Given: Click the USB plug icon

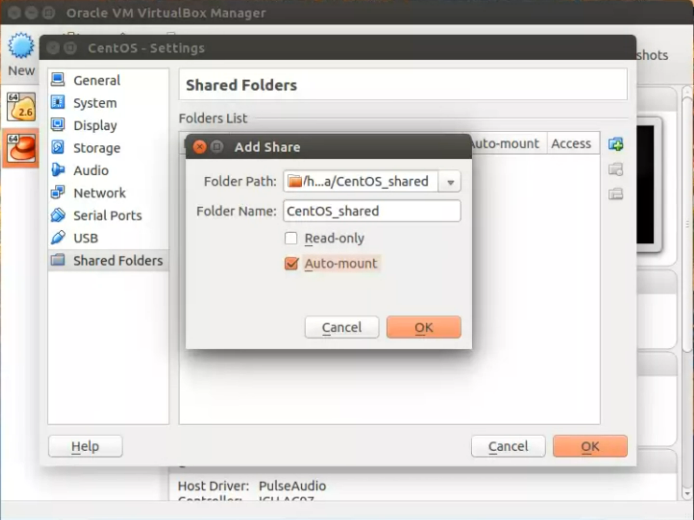Looking at the screenshot, I should 58,238.
